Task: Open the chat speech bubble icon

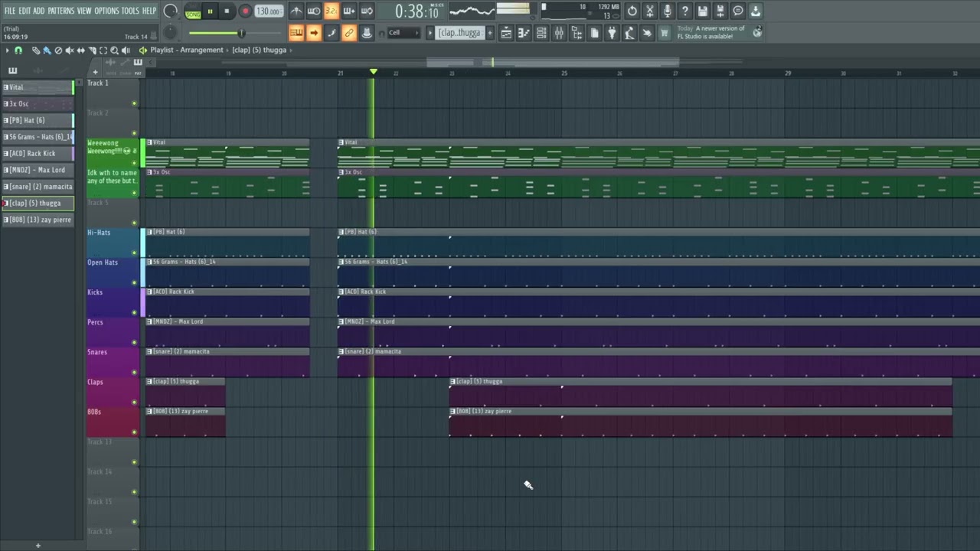Action: [738, 11]
